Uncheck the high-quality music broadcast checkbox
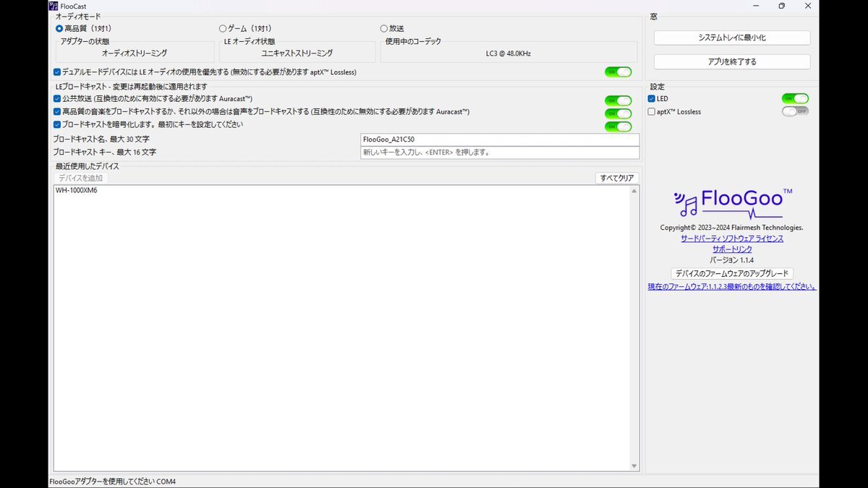 (57, 111)
